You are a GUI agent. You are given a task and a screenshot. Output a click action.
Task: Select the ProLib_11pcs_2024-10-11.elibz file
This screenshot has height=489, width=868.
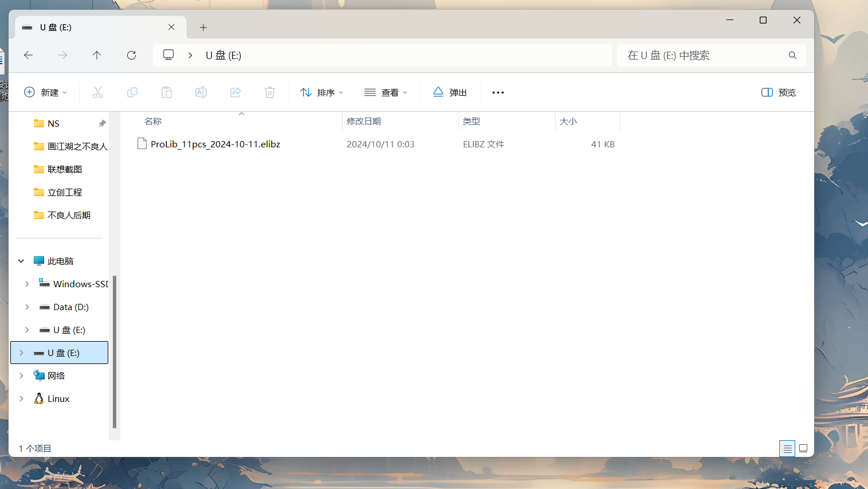(x=215, y=144)
